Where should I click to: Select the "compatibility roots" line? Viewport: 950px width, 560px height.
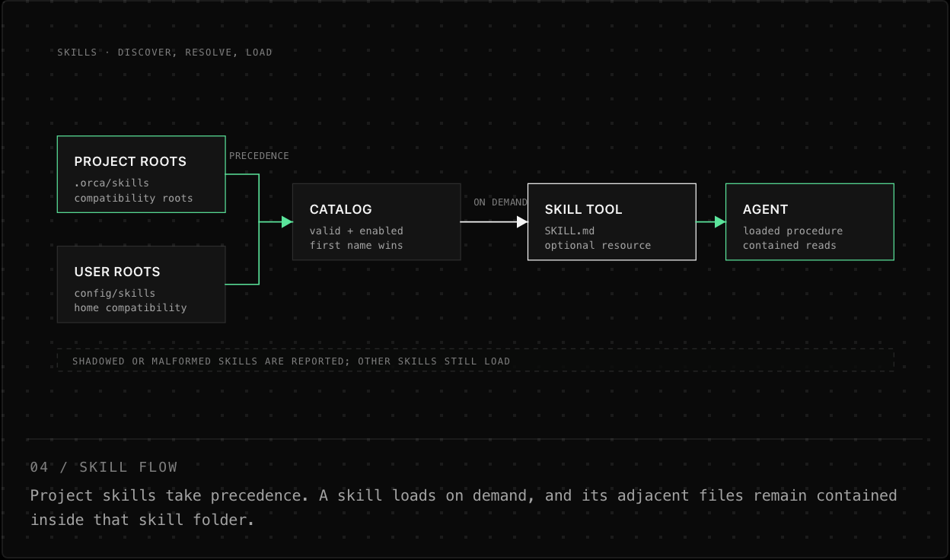tap(134, 199)
